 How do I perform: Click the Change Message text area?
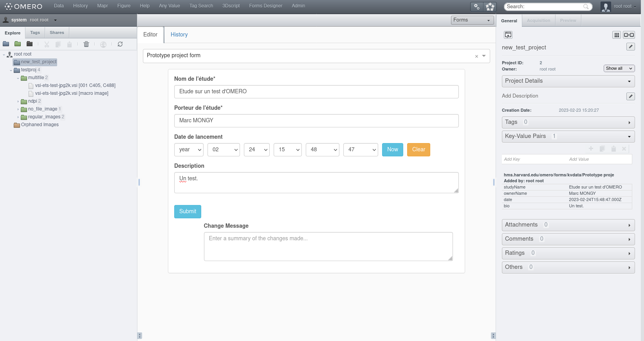(328, 247)
